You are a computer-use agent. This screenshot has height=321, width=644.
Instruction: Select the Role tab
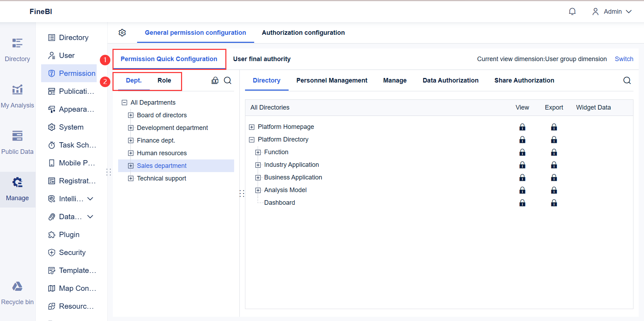point(164,80)
